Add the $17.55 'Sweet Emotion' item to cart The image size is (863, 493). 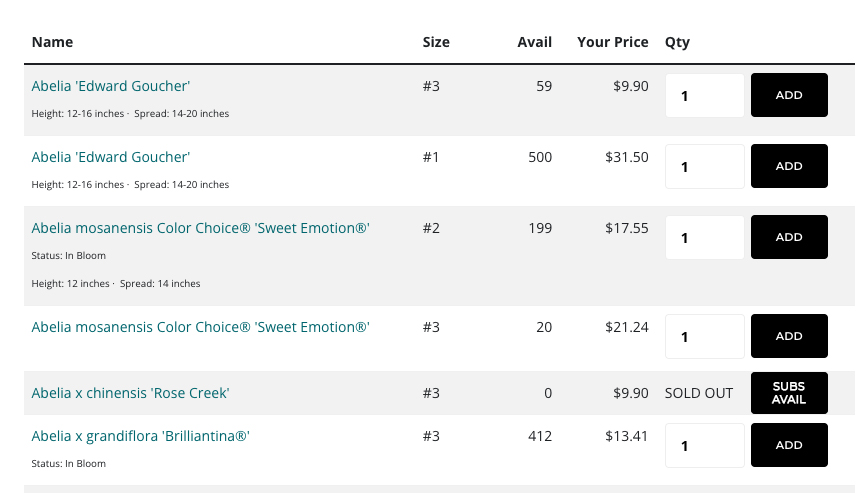click(x=789, y=237)
